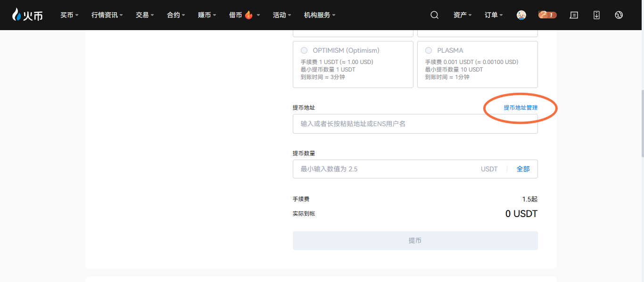Click the 提币地址管理 link
The width and height of the screenshot is (644, 282).
point(520,108)
